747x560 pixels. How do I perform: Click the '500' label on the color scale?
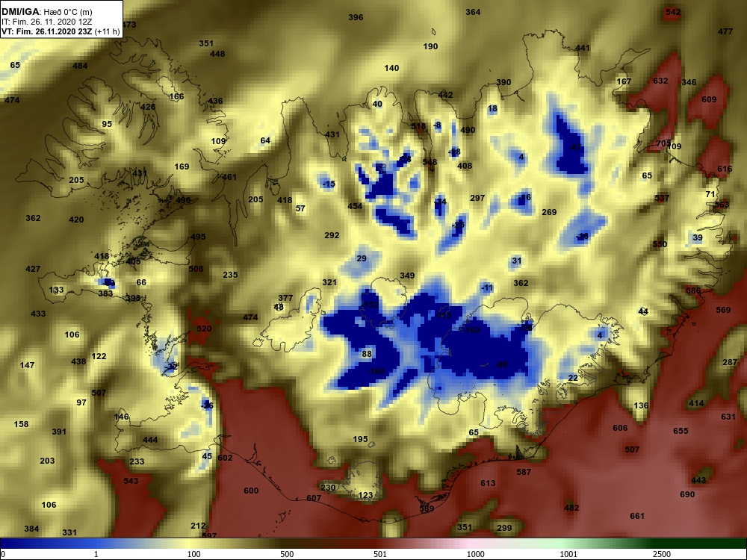point(287,554)
